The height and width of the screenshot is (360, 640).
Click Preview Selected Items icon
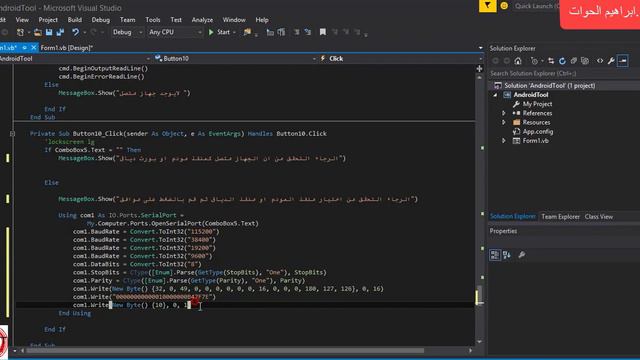622,61
